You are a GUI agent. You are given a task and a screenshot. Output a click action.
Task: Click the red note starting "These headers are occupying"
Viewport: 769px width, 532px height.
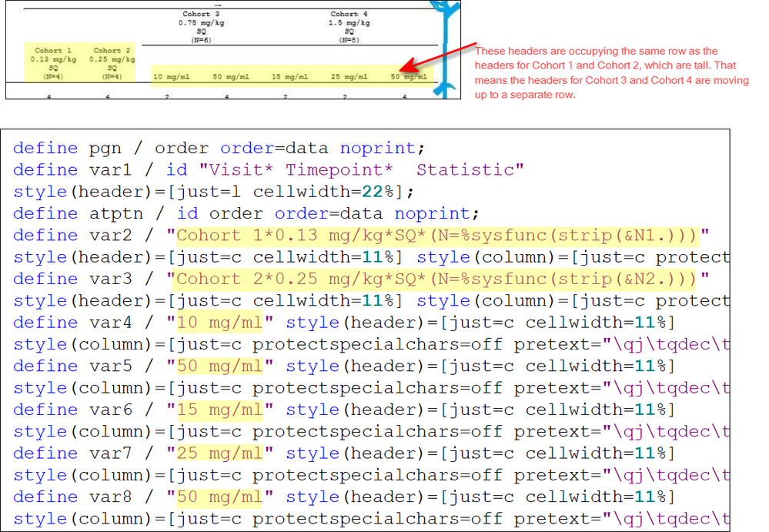pyautogui.click(x=611, y=72)
